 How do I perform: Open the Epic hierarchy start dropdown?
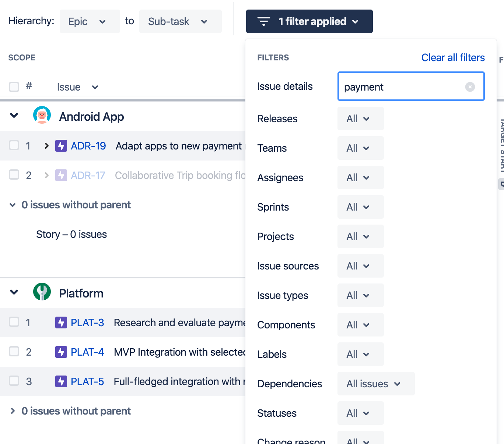pos(90,21)
